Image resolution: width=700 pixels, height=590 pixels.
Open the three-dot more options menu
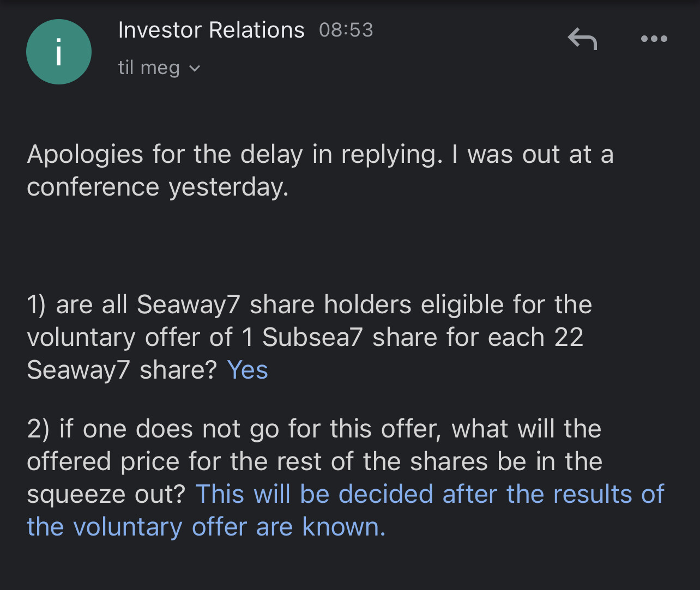click(x=654, y=39)
